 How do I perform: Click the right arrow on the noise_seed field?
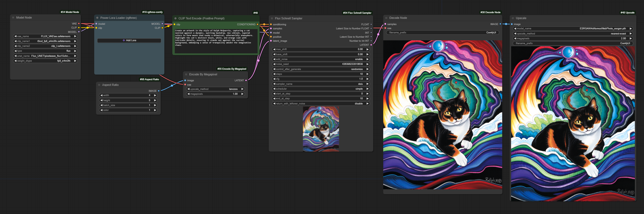tap(367, 64)
